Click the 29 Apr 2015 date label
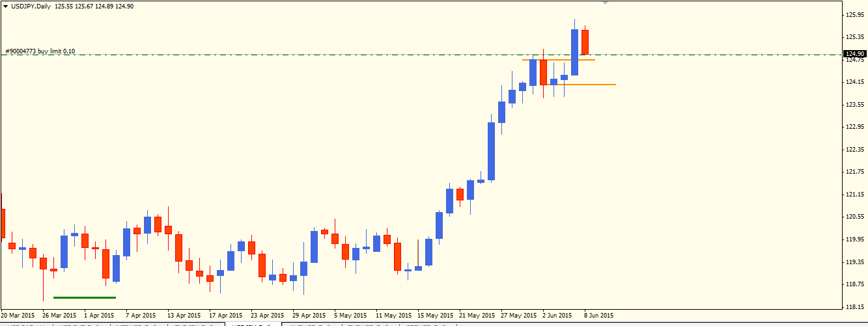The image size is (868, 326). coord(309,315)
